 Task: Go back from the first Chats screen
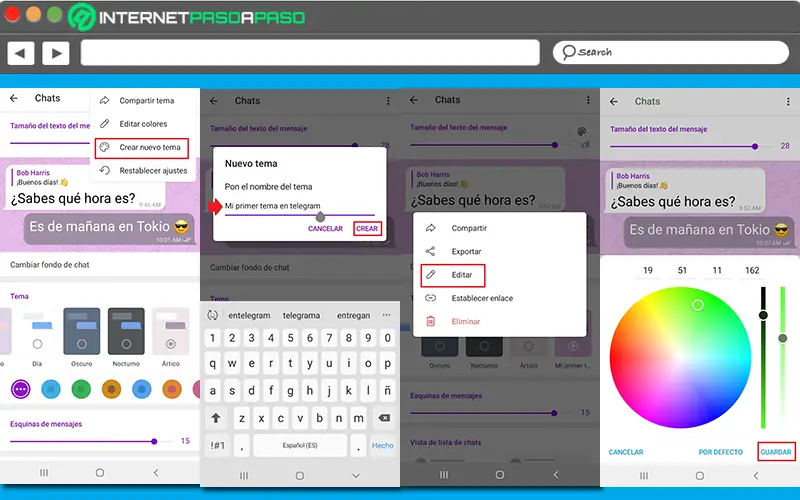tap(14, 98)
